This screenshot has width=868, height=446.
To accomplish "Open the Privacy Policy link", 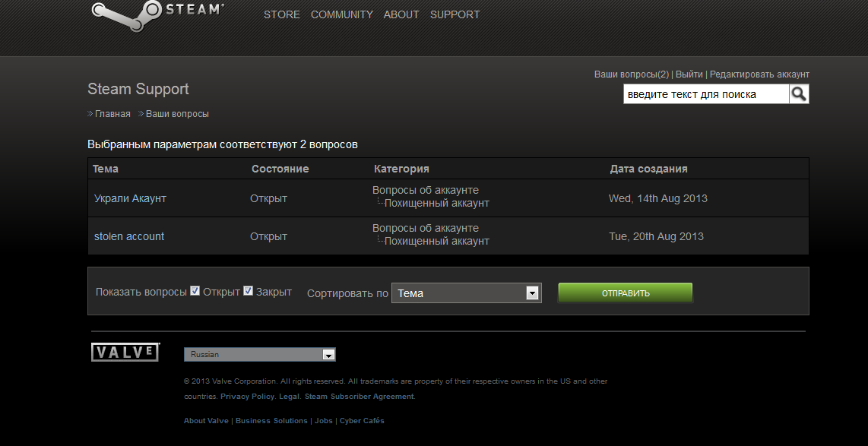I will pos(247,396).
